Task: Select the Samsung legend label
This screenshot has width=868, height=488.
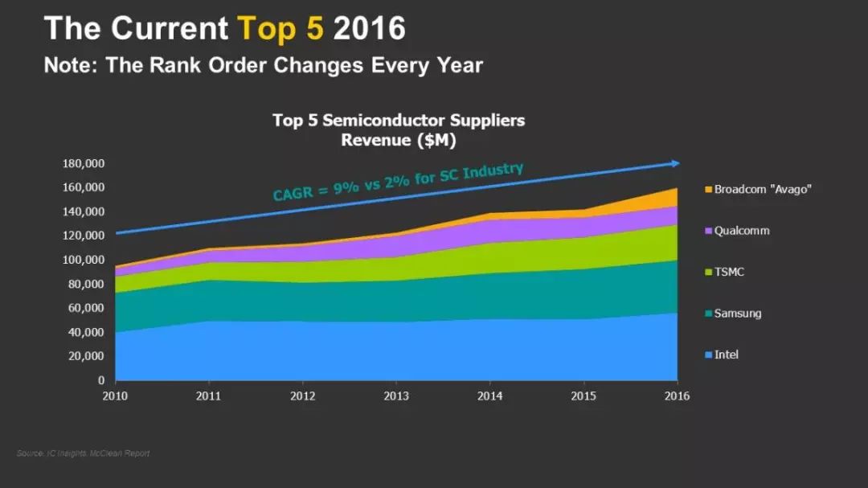Action: (x=738, y=314)
